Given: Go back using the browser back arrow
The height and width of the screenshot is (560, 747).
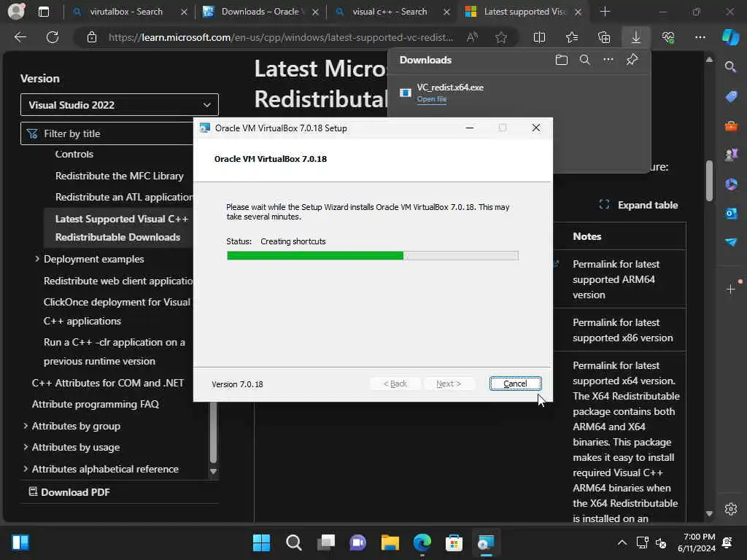Looking at the screenshot, I should pos(20,37).
